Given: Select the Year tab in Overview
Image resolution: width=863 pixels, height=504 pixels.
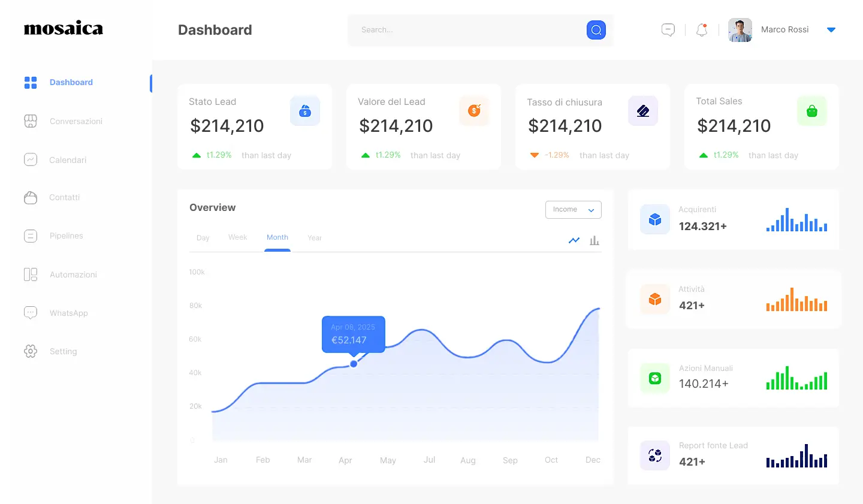Looking at the screenshot, I should (x=315, y=238).
